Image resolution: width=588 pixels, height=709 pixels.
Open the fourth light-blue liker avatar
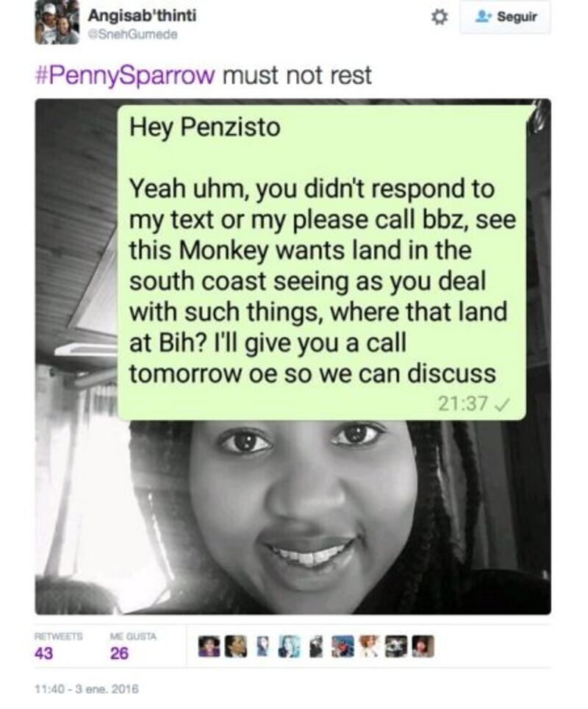(x=290, y=646)
